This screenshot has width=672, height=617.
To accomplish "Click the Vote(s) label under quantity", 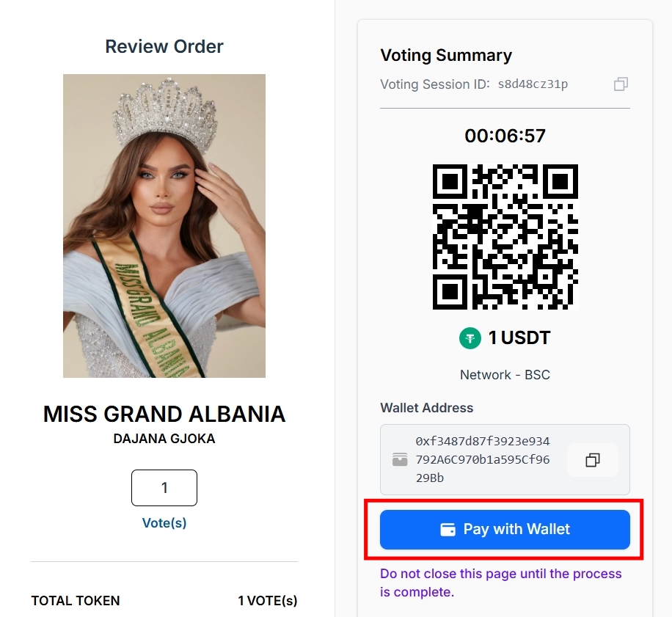I will pos(164,523).
